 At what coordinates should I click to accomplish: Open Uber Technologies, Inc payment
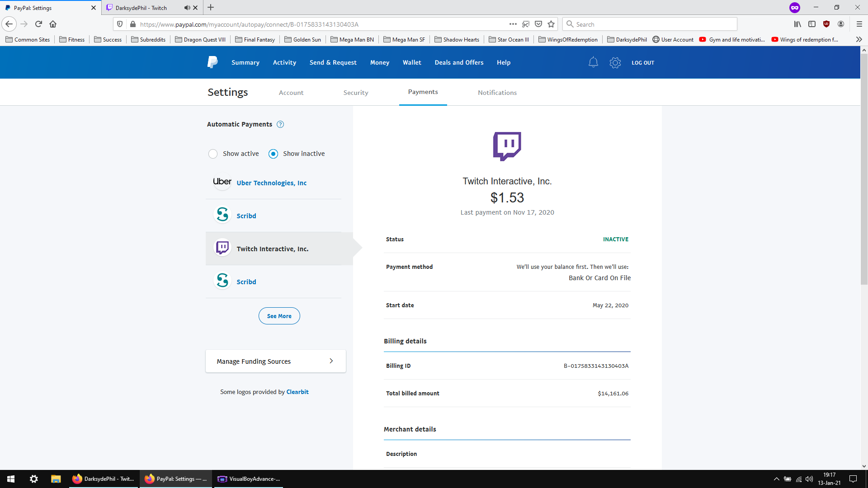tap(272, 183)
